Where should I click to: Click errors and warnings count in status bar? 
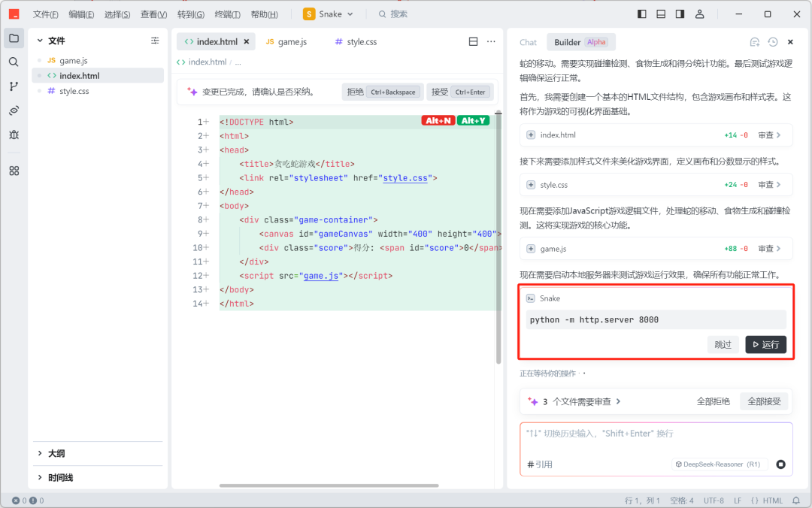click(x=28, y=500)
